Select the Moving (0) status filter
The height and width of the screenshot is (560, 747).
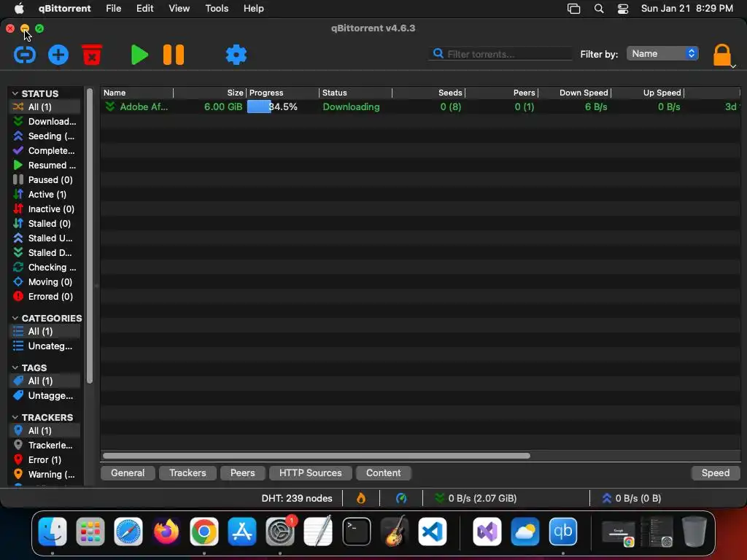coord(45,282)
